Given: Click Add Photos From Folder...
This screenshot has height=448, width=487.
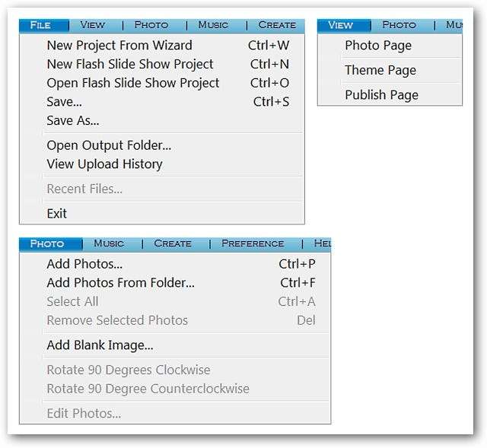Looking at the screenshot, I should (120, 283).
